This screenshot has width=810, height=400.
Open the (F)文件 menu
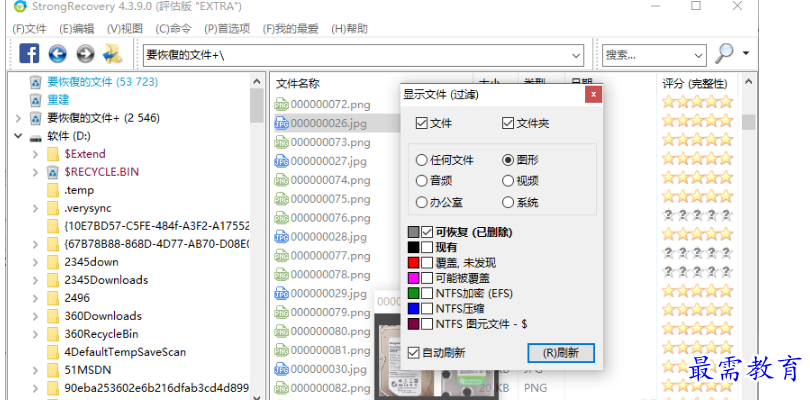pyautogui.click(x=29, y=28)
